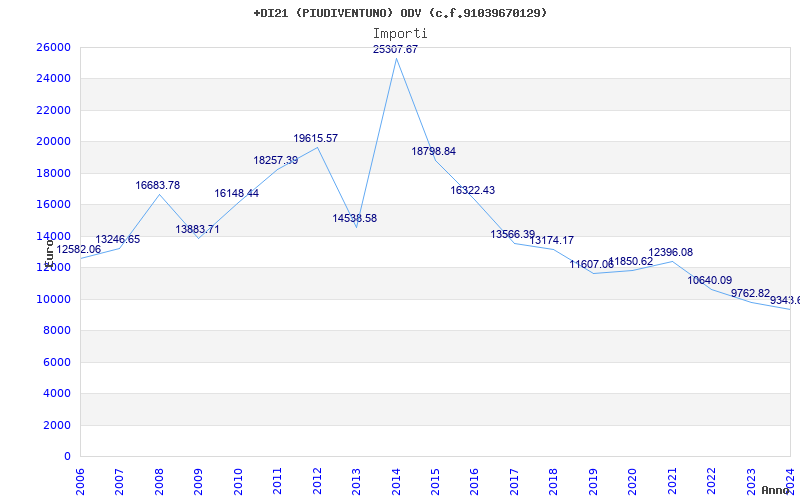This screenshot has width=800, height=500.
Task: Click the 14538.58 data label
Action: [355, 218]
